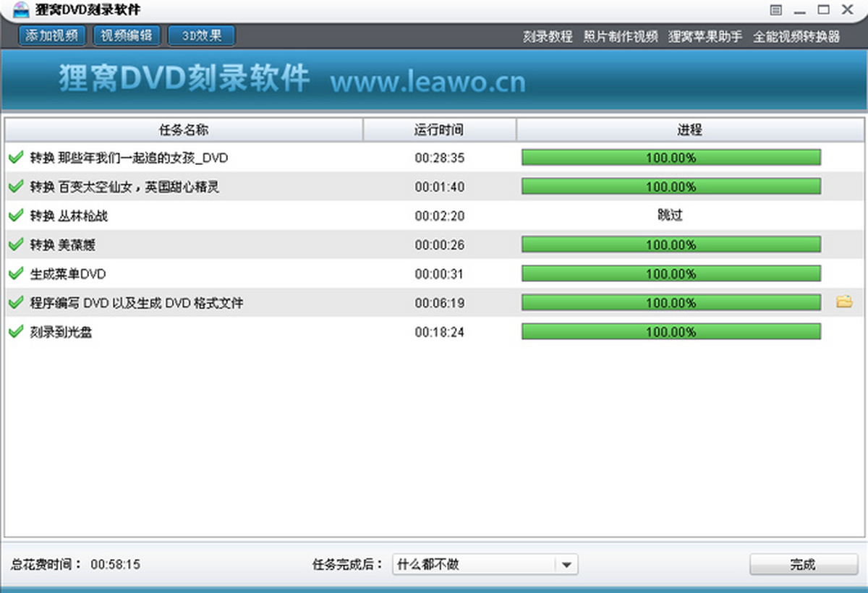Expand the 任务完成后 dropdown arrow
This screenshot has height=593, width=868.
566,565
